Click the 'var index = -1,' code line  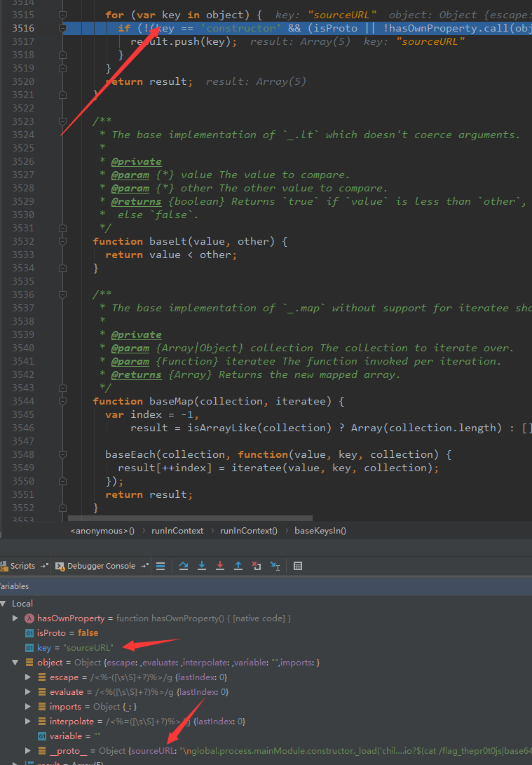(152, 414)
